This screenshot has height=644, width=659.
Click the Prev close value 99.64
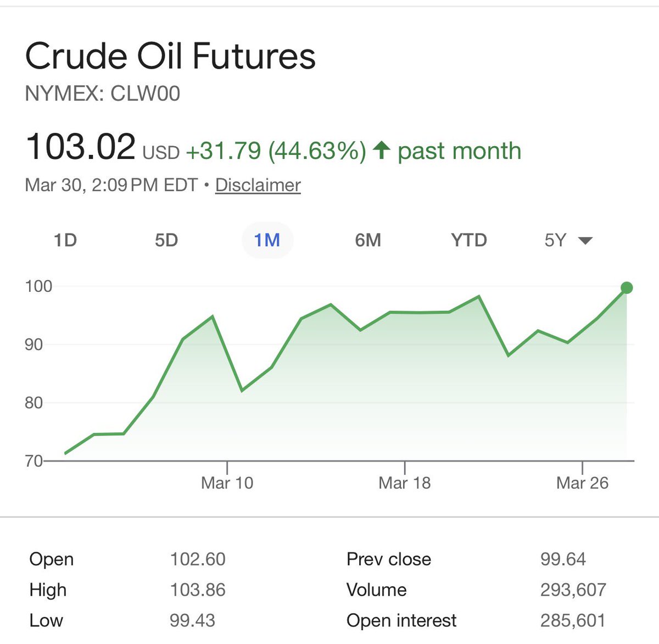(563, 559)
